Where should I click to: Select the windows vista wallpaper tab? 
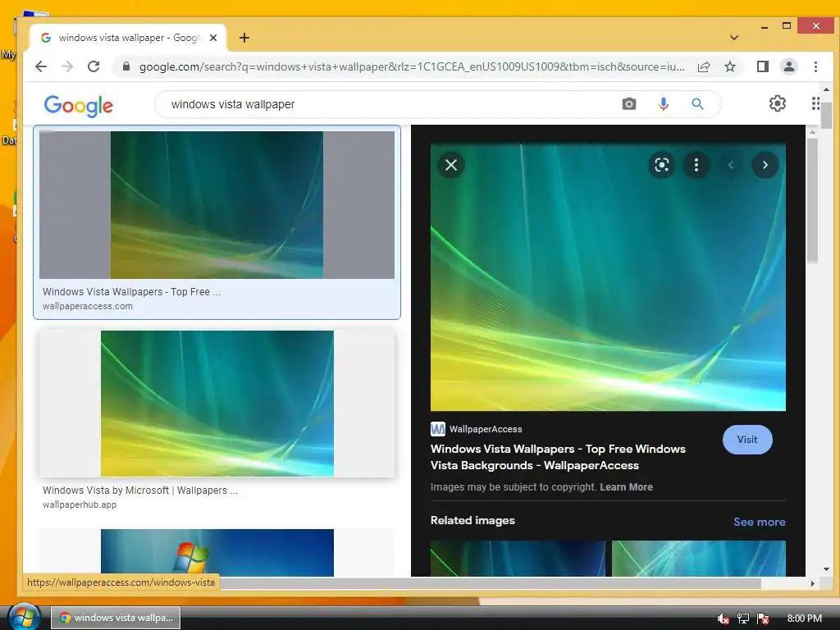129,38
